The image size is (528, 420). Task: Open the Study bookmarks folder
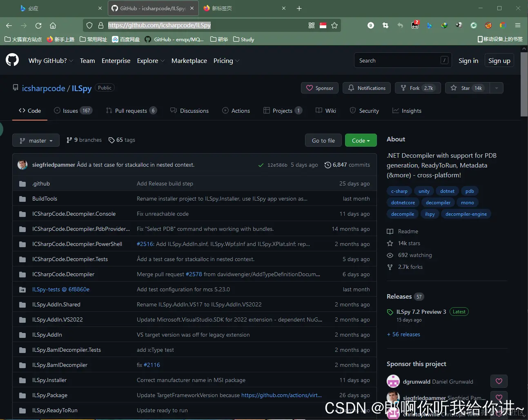(x=244, y=39)
